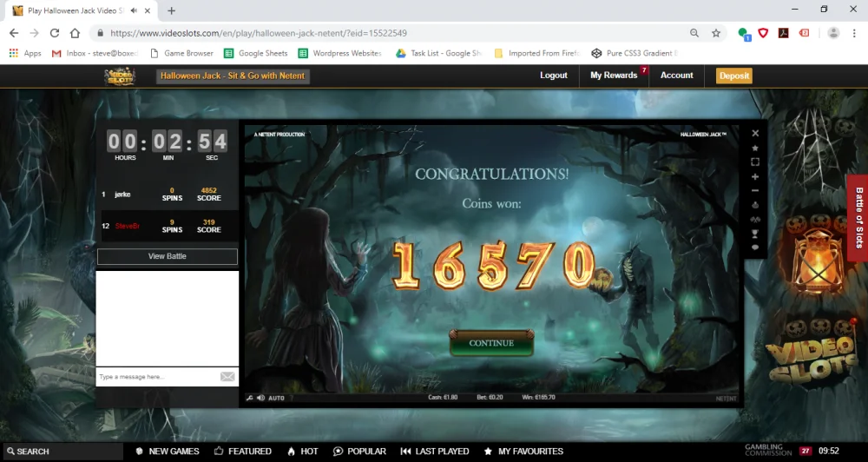868x462 pixels.
Task: Click the Continue button under the coins won
Action: 491,343
